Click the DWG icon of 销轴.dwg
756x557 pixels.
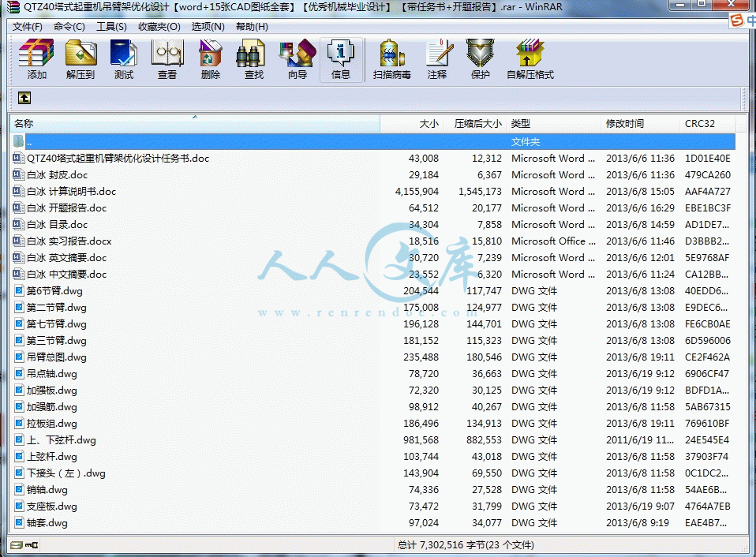coord(18,489)
